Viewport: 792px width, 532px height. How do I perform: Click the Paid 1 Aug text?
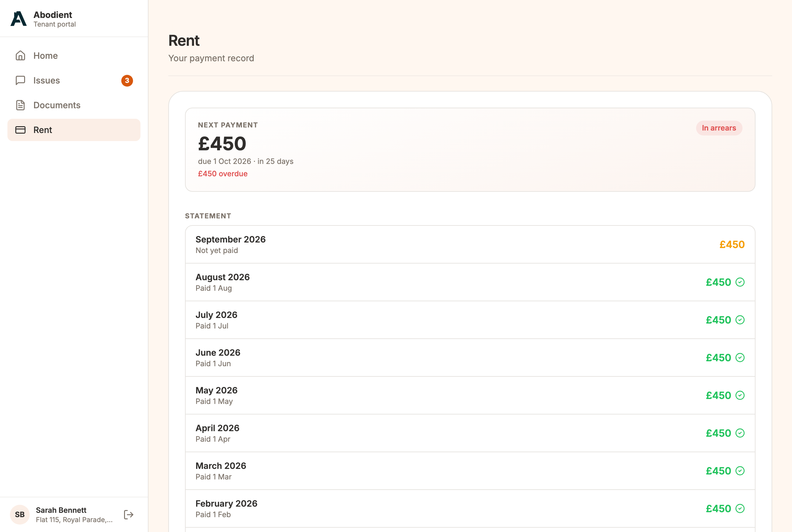[213, 288]
